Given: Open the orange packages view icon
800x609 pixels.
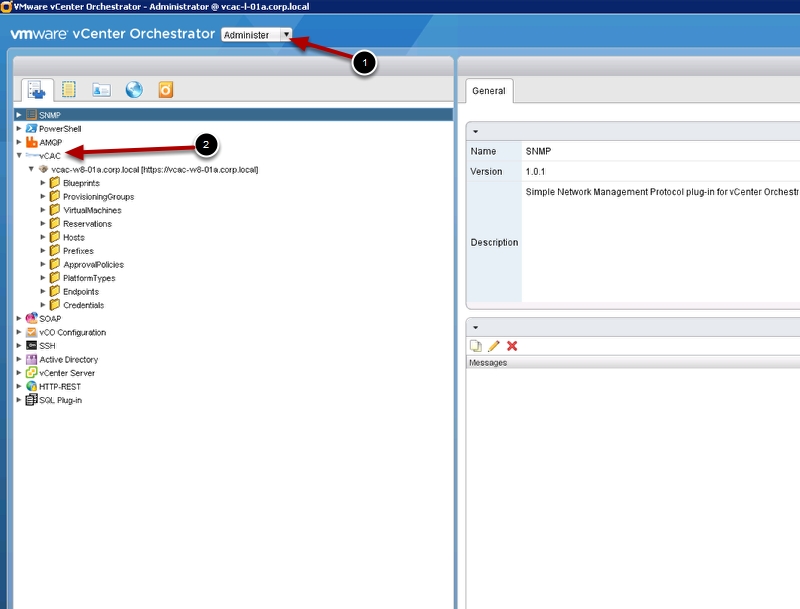Looking at the screenshot, I should [x=165, y=90].
